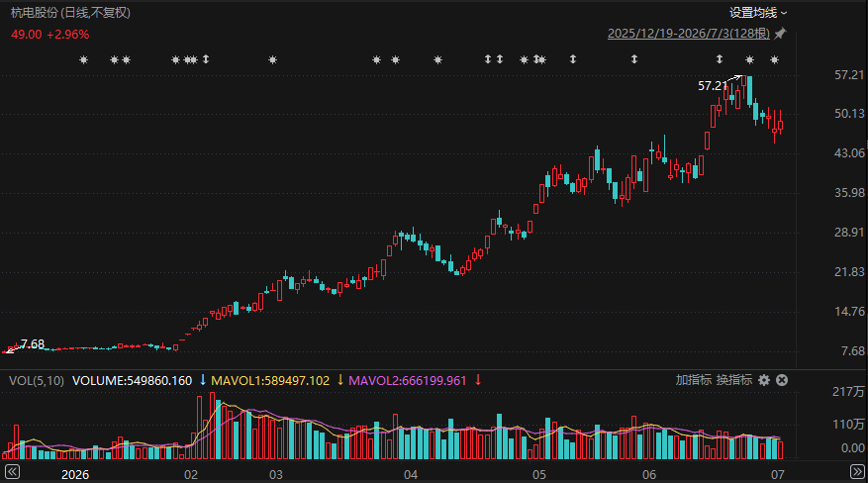Click the 50.13 price axis label

pyautogui.click(x=849, y=114)
